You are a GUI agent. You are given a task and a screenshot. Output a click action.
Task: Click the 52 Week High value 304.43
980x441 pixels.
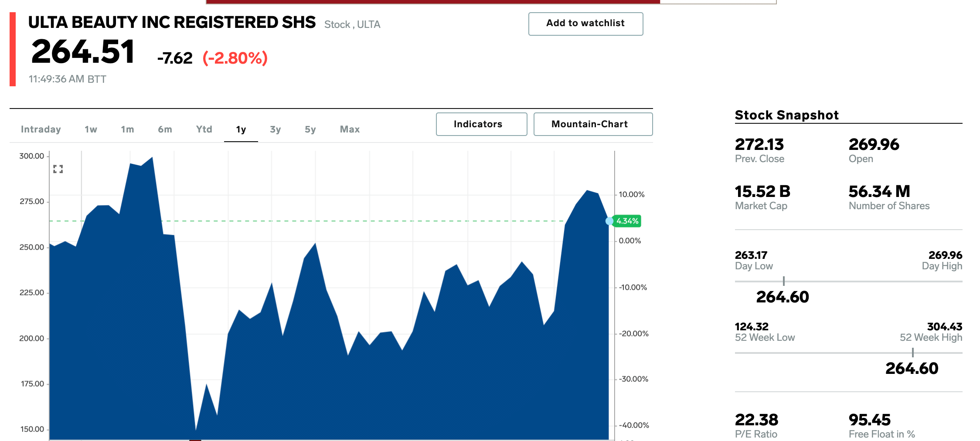click(x=945, y=326)
